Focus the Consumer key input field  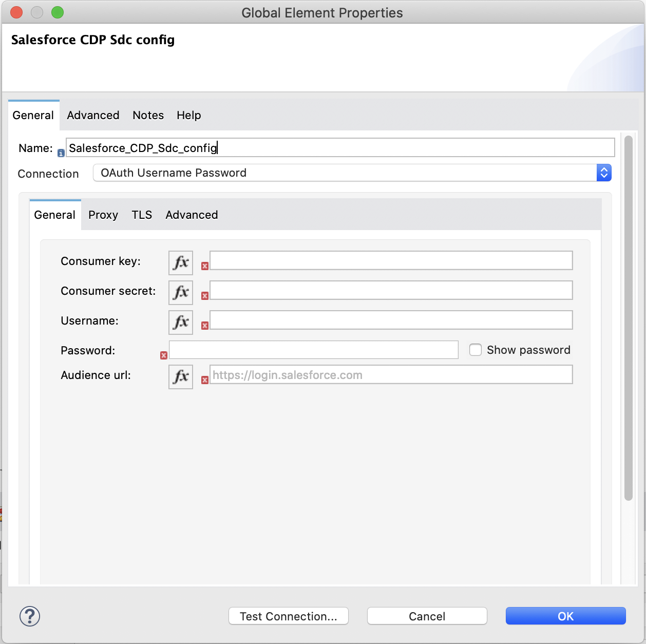click(x=391, y=260)
